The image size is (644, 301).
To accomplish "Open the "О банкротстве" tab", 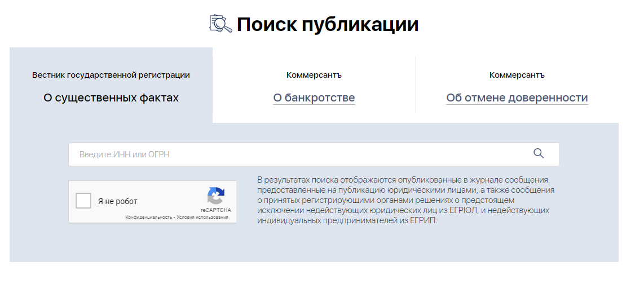I will point(314,98).
